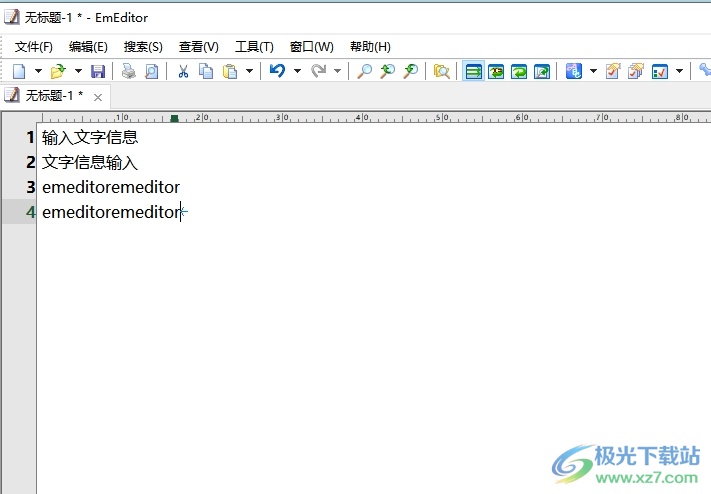Save the document with the floppy icon
Image resolution: width=711 pixels, height=494 pixels.
click(98, 71)
